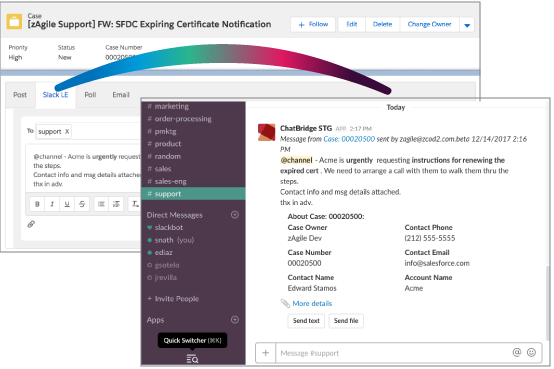Click plus attach button in message box
554x369 pixels.
click(265, 353)
